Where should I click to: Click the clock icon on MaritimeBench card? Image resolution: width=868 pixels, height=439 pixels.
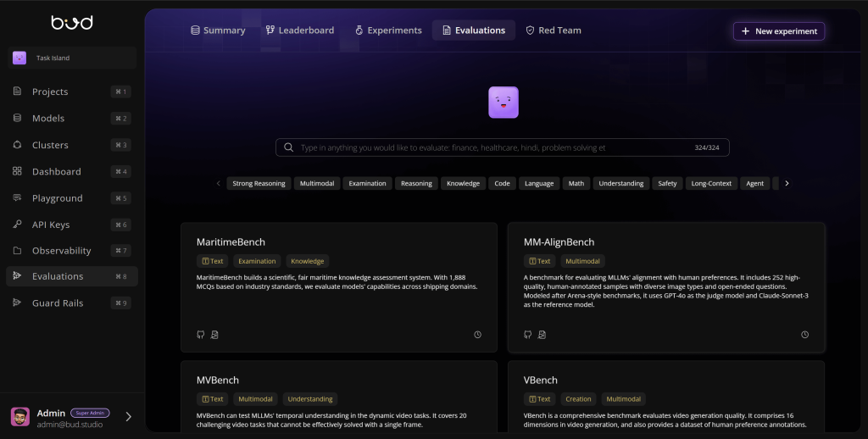click(x=477, y=335)
